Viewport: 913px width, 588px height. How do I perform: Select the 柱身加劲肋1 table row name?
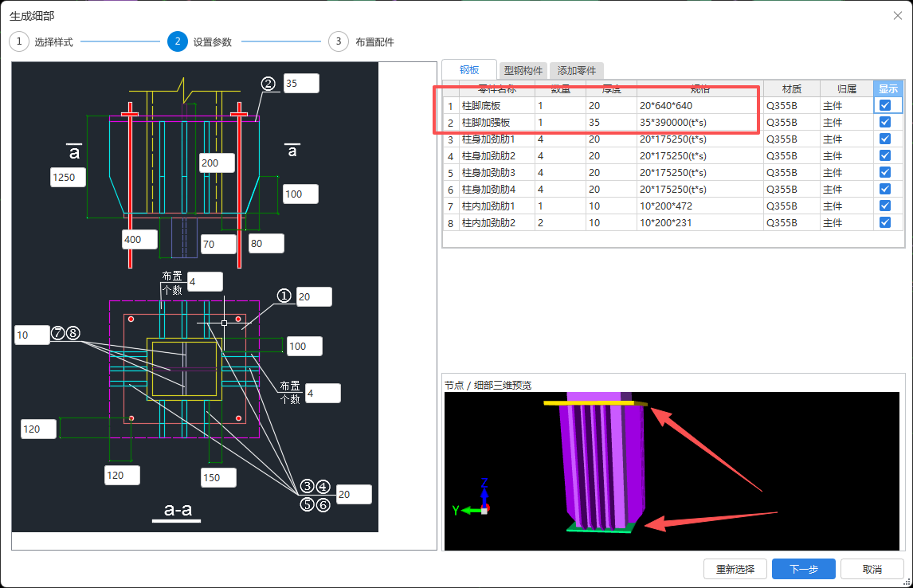click(x=489, y=139)
